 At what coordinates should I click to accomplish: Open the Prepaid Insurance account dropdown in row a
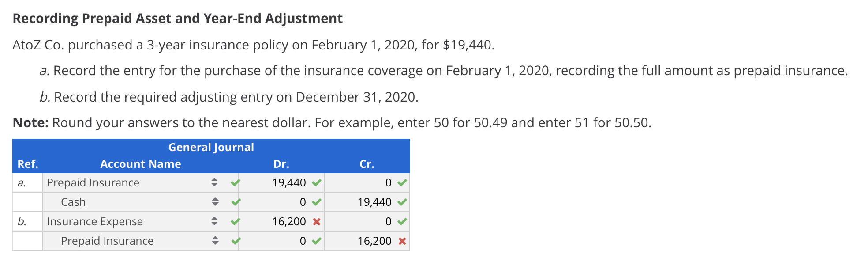(215, 182)
